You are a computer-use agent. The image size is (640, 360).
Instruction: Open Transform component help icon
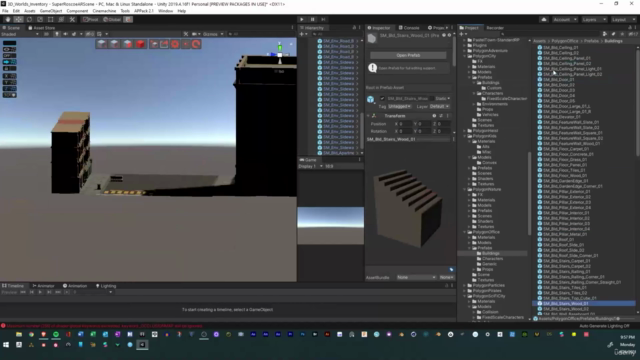tap(434, 116)
